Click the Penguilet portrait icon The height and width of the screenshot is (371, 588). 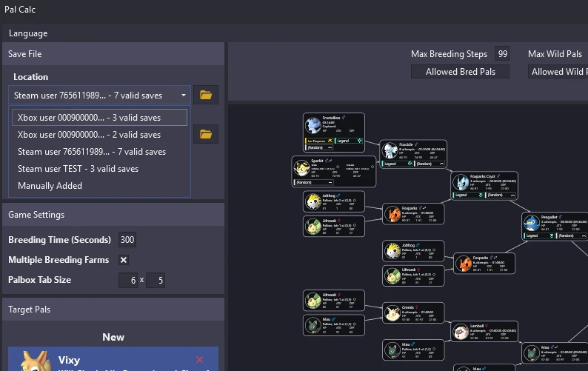(532, 223)
